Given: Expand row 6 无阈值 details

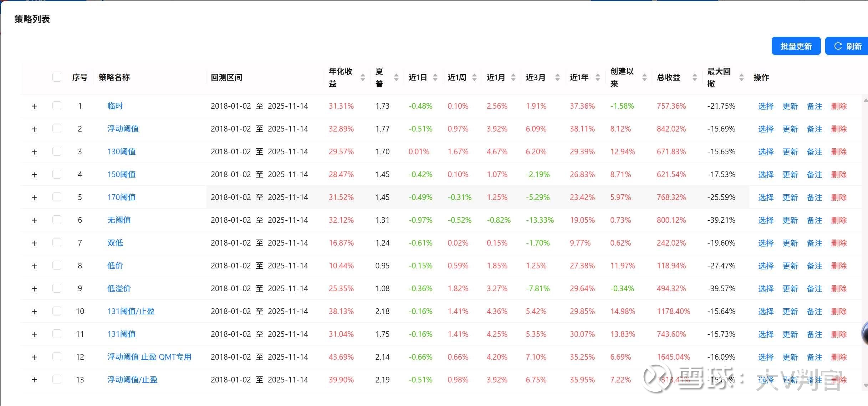Looking at the screenshot, I should [34, 220].
